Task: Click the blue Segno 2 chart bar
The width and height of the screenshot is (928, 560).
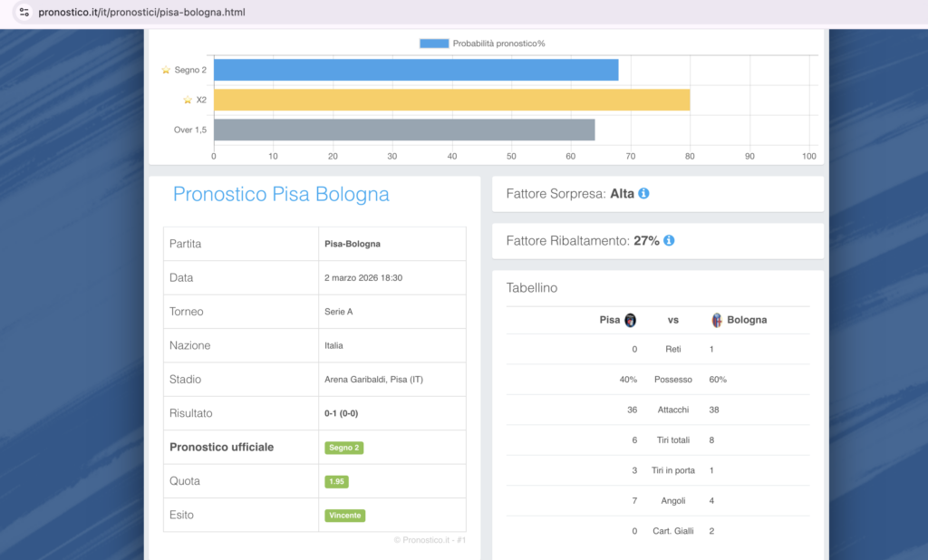Action: [415, 70]
